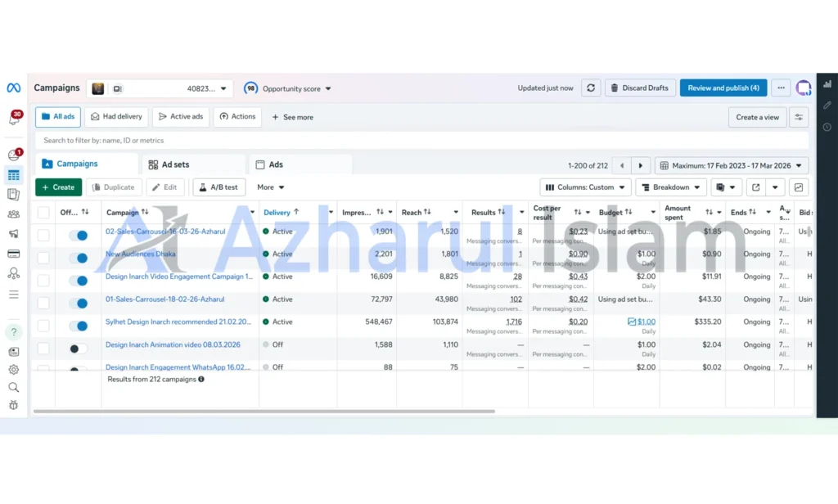This screenshot has height=504, width=838.
Task: Open the ad account selector dropdown
Action: coord(160,88)
